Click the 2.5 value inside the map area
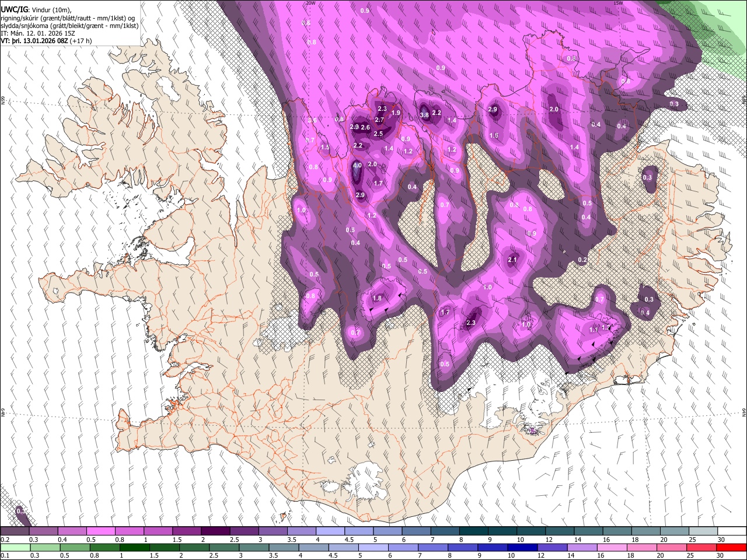Screen dimensions: 747x560 click(378, 134)
